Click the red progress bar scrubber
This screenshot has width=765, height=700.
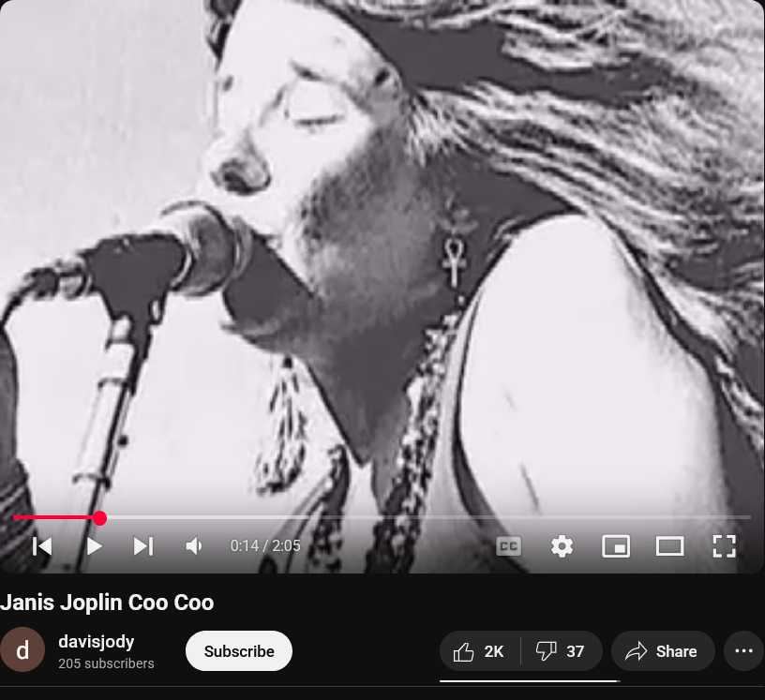point(99,518)
